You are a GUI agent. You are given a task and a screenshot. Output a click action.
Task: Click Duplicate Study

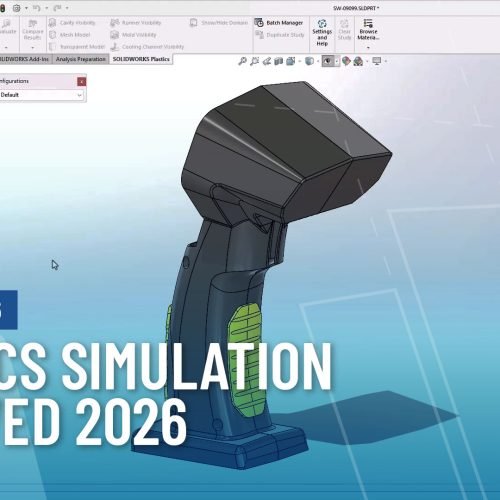[280, 35]
